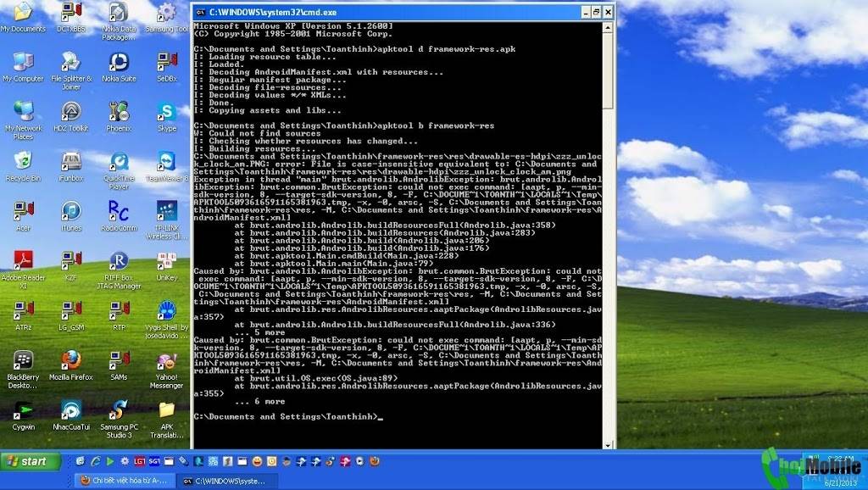
Task: Open the LG_GSM shortcut
Action: click(x=71, y=316)
